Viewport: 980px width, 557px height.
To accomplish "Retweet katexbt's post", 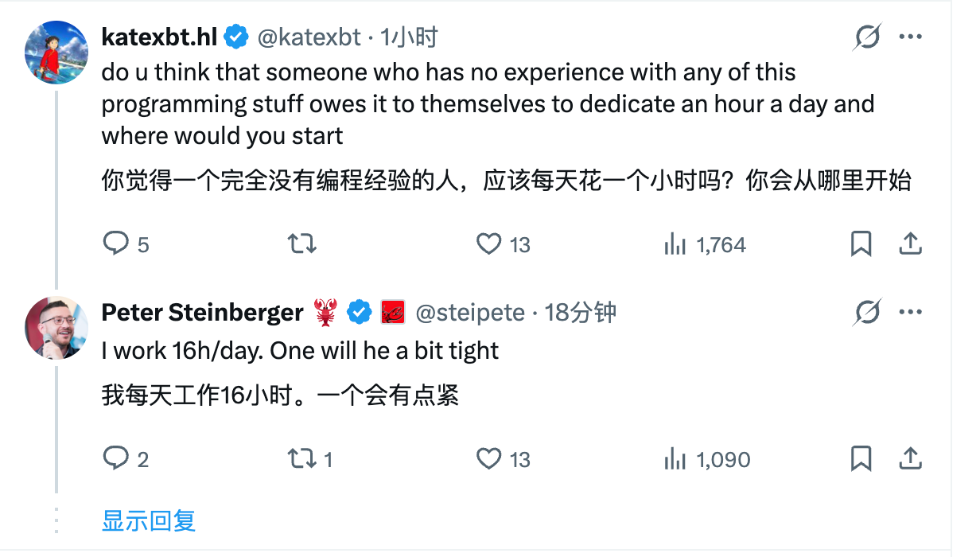I will pos(301,243).
